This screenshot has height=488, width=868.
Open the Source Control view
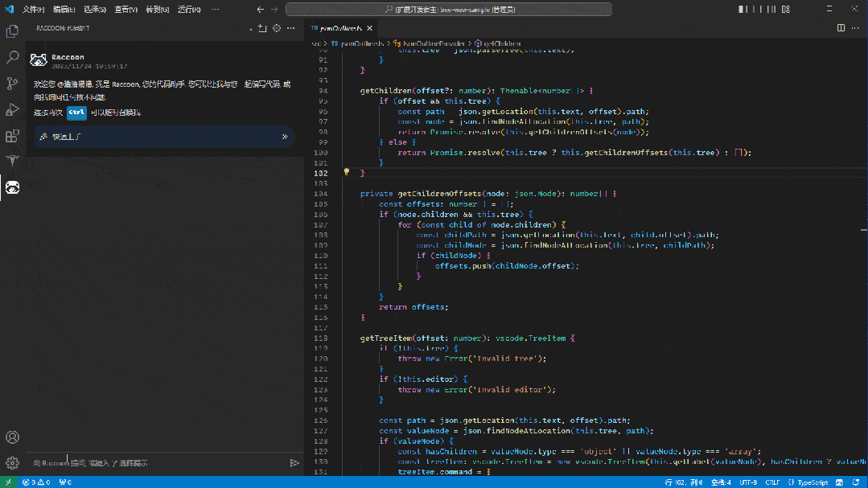pos(12,84)
